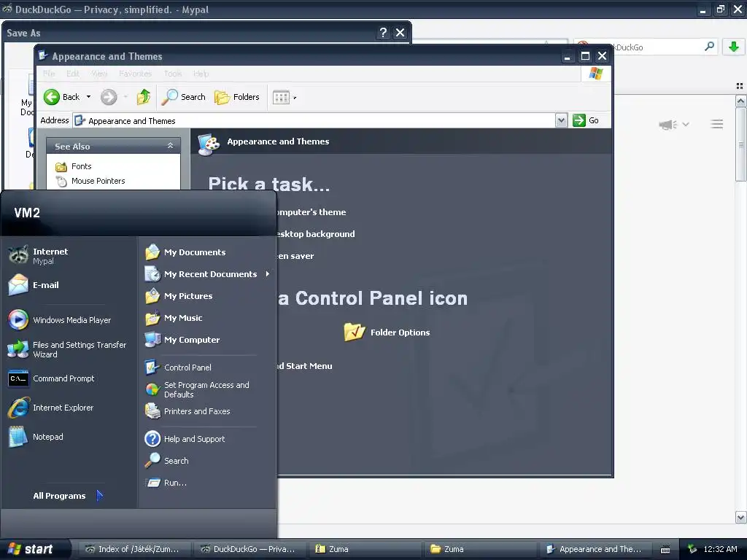Switch to Index of /Játék/Zum taskbar item
This screenshot has width=747, height=560.
134,549
